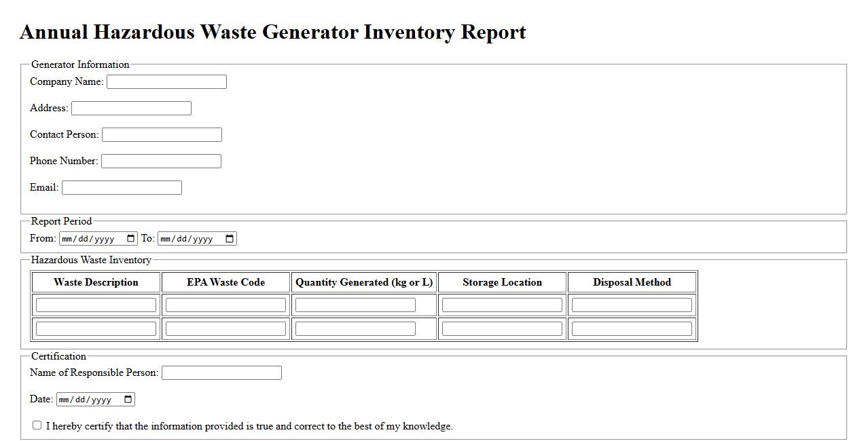Image resolution: width=868 pixels, height=441 pixels.
Task: Focus second row Disposal Method input
Action: (x=632, y=329)
